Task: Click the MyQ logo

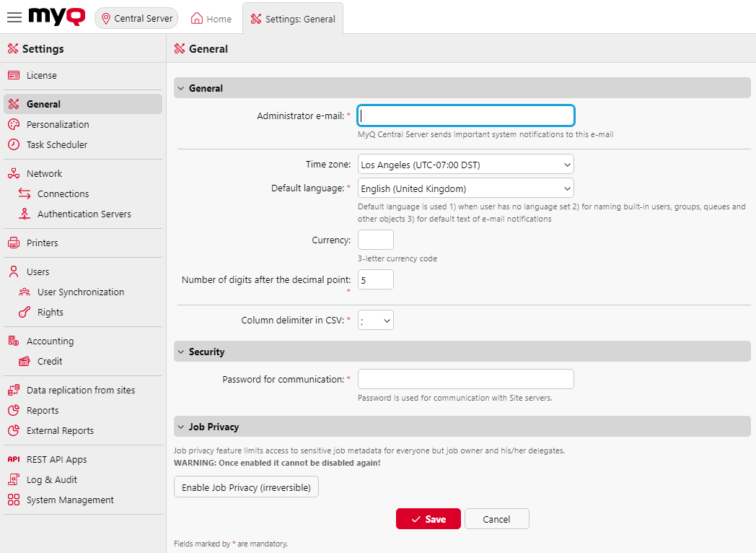Action: pyautogui.click(x=56, y=17)
